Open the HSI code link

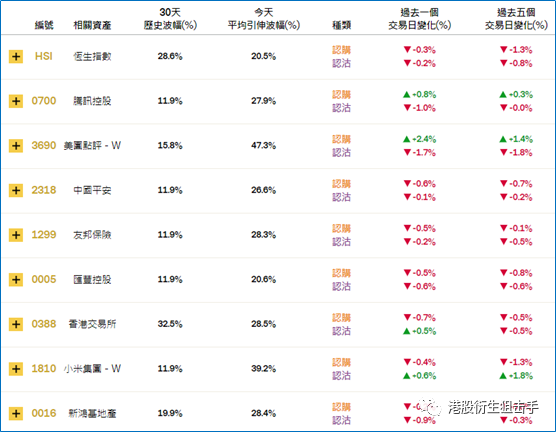44,56
